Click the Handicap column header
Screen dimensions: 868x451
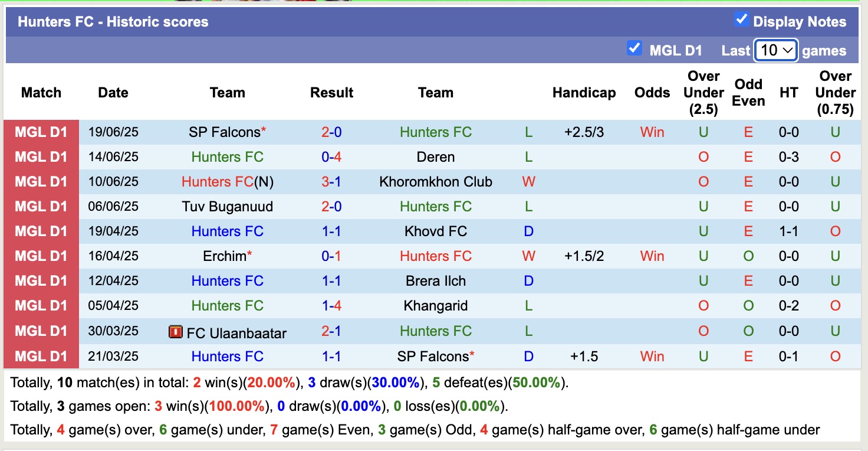[x=584, y=93]
